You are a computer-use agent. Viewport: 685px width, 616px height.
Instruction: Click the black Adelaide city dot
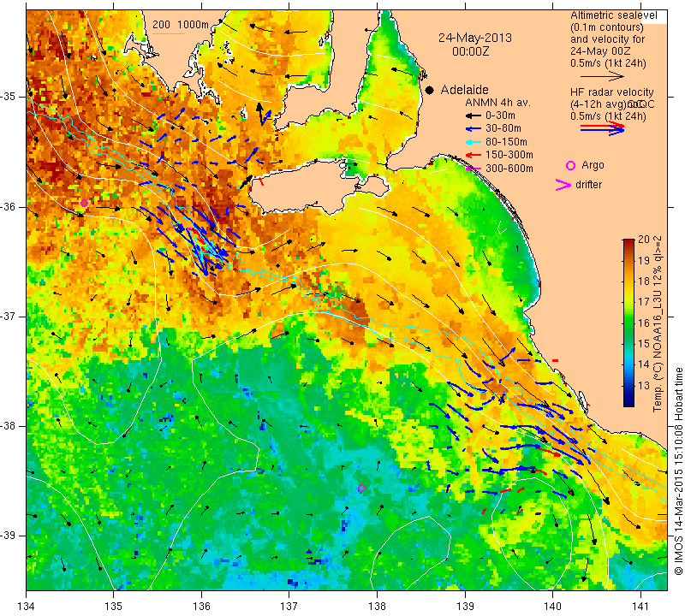[430, 91]
